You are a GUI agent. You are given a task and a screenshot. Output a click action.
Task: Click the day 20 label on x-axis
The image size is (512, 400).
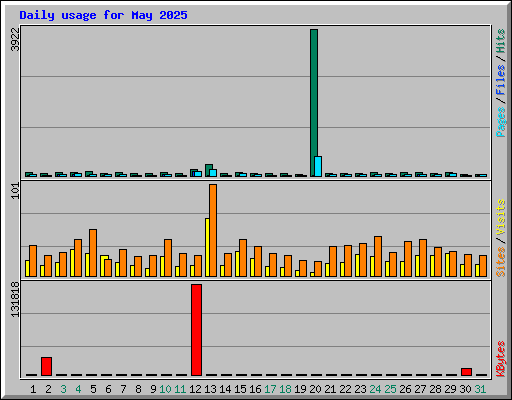coord(315,389)
